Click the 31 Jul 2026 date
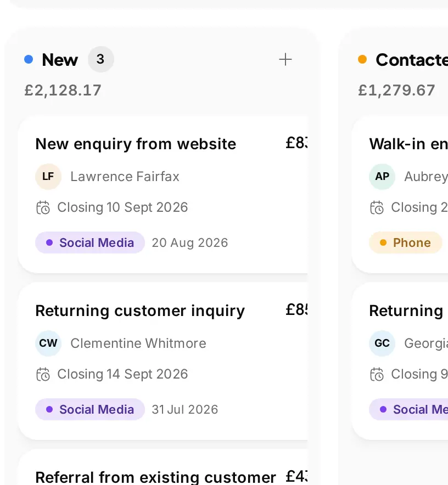 pyautogui.click(x=185, y=409)
